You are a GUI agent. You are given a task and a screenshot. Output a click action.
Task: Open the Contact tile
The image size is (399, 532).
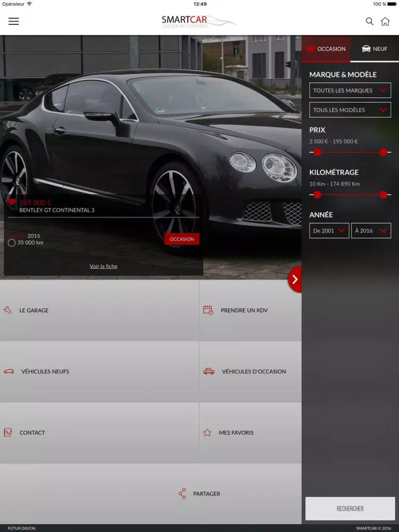pos(99,433)
